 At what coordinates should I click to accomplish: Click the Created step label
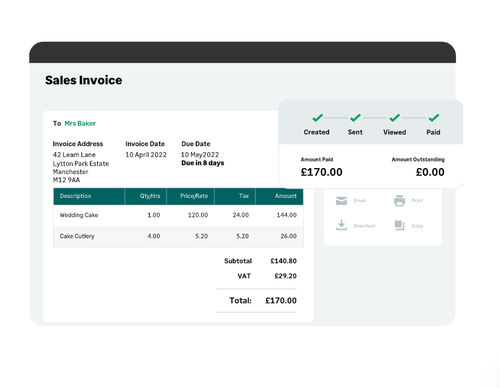[x=316, y=132]
